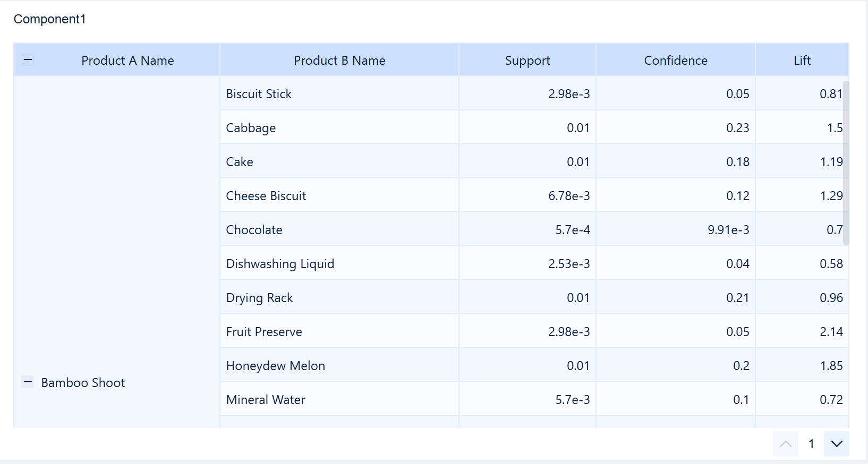868x464 pixels.
Task: Click the Product A Name column header
Action: click(x=127, y=60)
